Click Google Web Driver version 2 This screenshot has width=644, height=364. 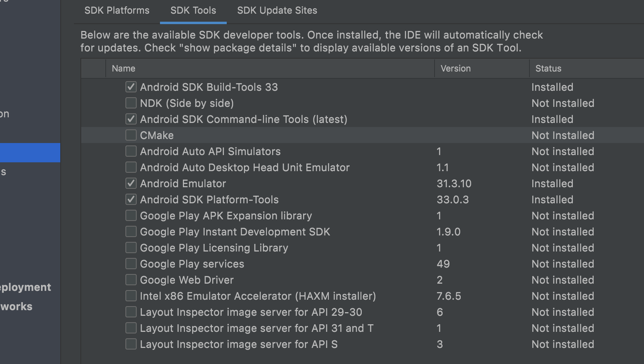click(x=440, y=280)
